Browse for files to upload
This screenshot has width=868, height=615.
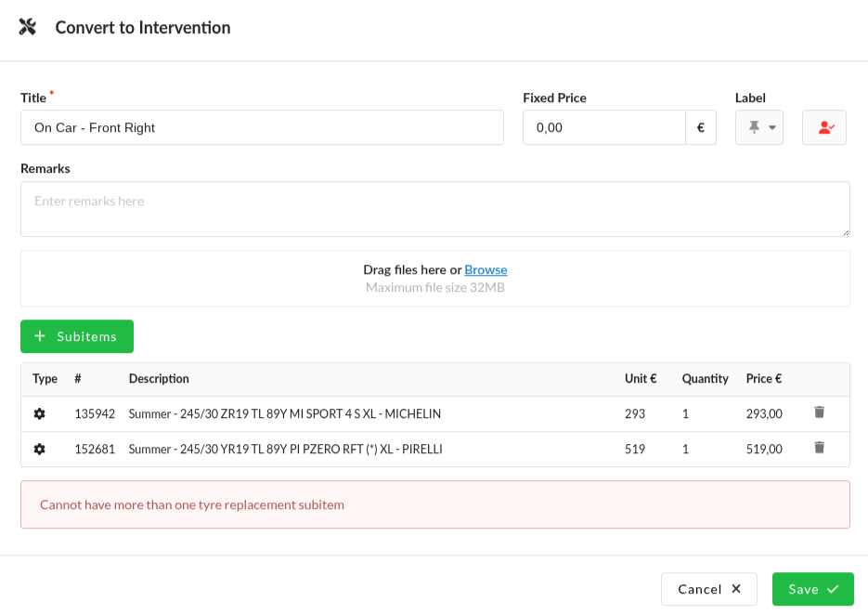pyautogui.click(x=486, y=269)
